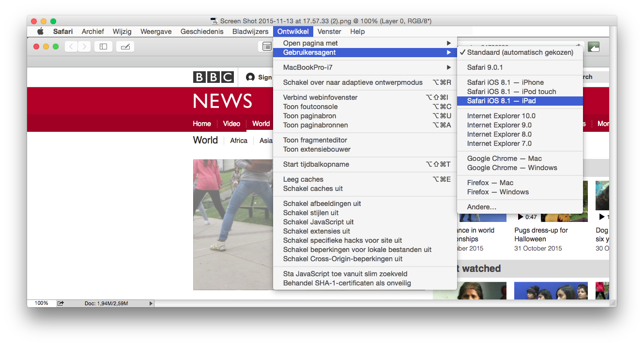Click Toon paginabronnen
The image size is (644, 346).
pos(365,125)
